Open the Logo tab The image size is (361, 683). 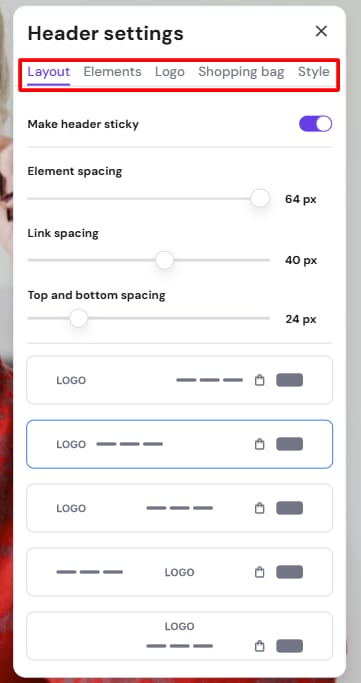tap(170, 72)
